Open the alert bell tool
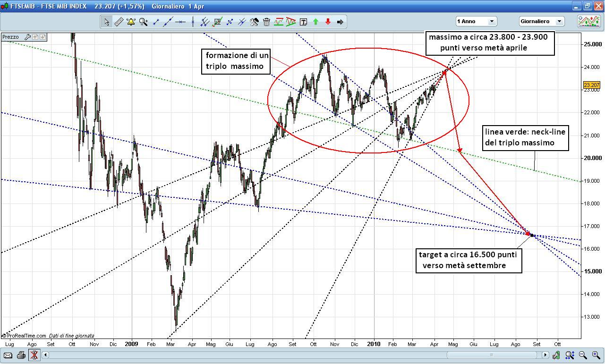 coord(131,22)
